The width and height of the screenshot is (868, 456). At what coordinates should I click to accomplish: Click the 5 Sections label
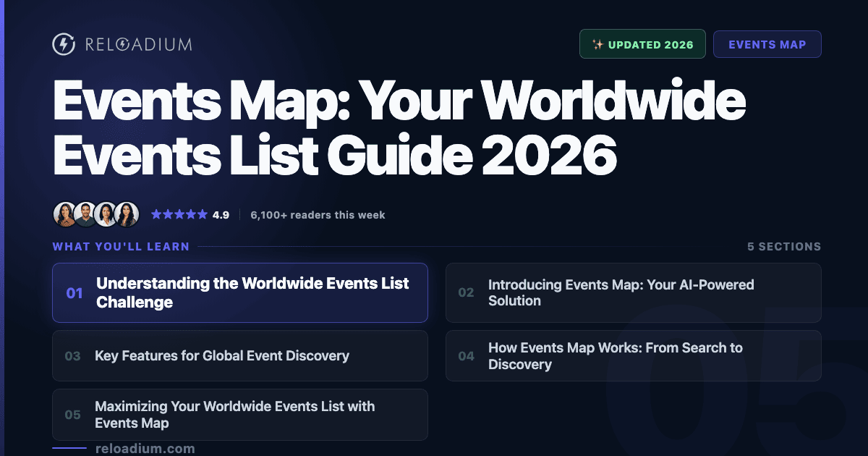[x=784, y=247]
